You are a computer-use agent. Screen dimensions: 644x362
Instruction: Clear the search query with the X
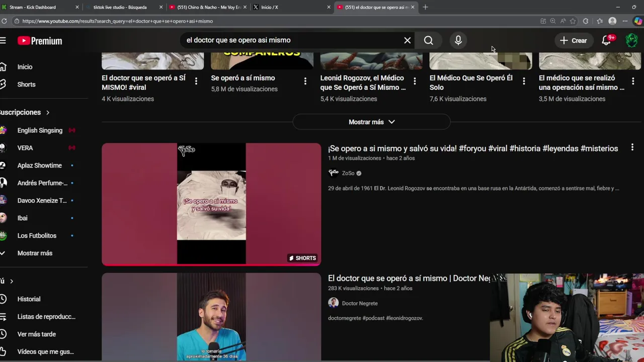coord(408,40)
